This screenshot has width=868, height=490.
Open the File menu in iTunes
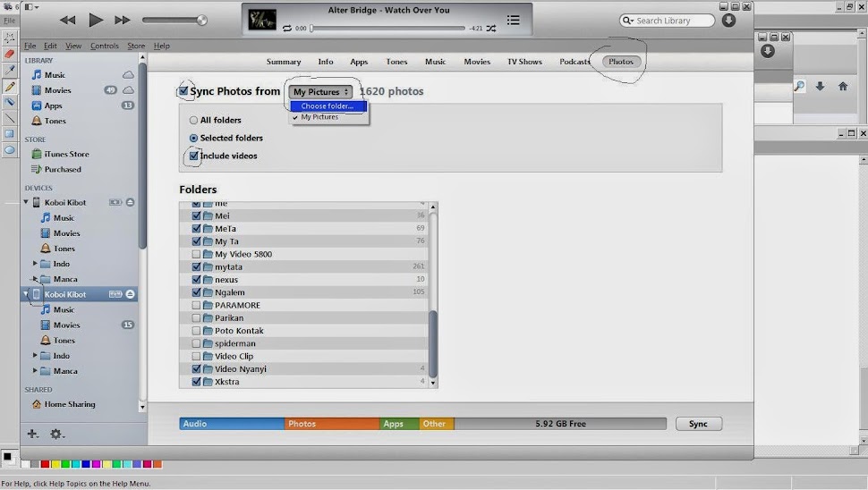[30, 46]
